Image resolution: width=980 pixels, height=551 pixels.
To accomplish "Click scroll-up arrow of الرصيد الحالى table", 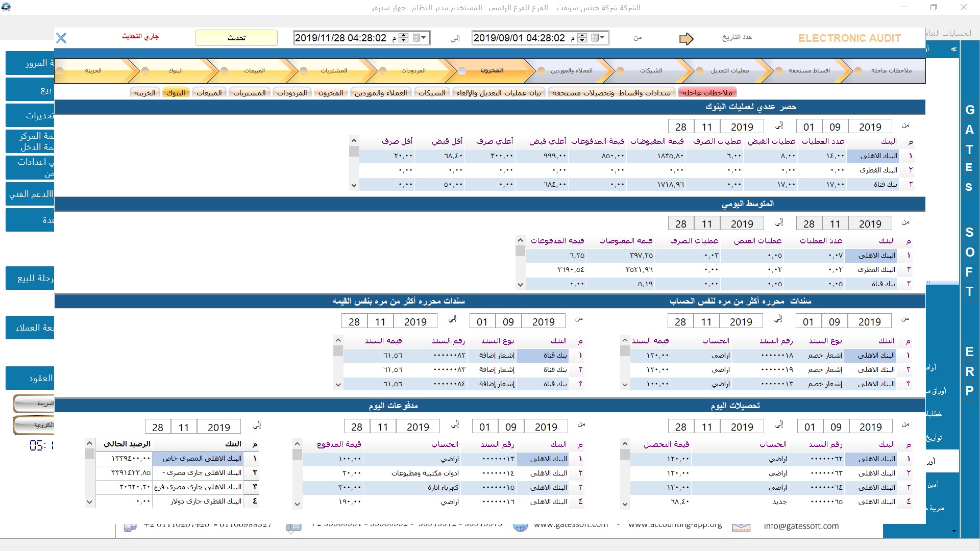I will (x=89, y=443).
